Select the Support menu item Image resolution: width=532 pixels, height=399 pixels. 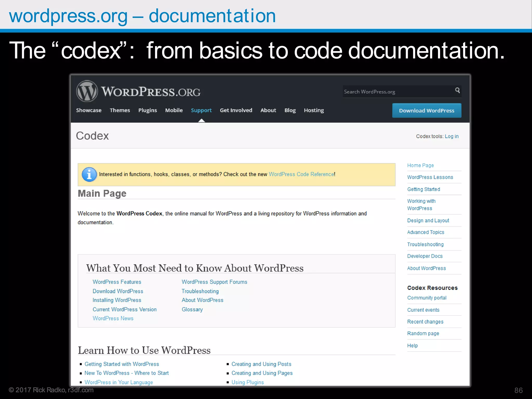(201, 110)
